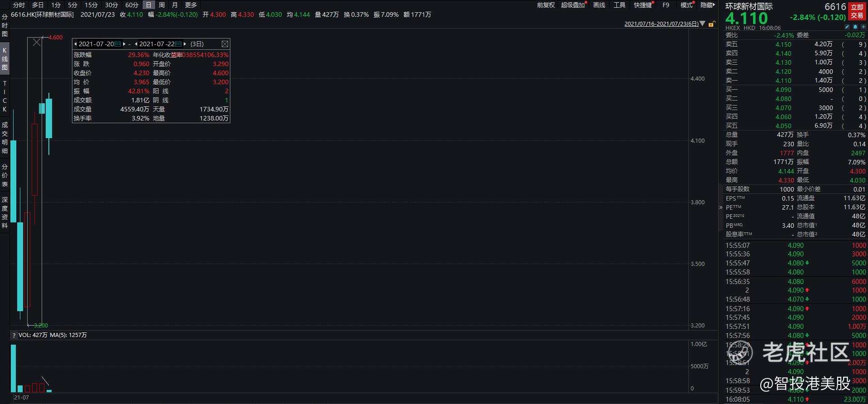
Task: Click the tallest volume bar in VOL pane
Action: tap(13, 368)
